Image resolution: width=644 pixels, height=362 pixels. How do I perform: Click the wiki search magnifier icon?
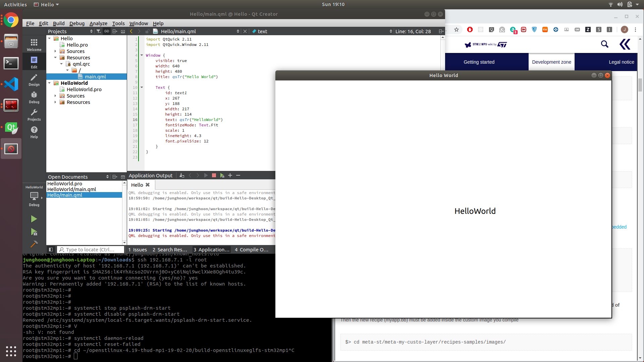[x=604, y=44]
